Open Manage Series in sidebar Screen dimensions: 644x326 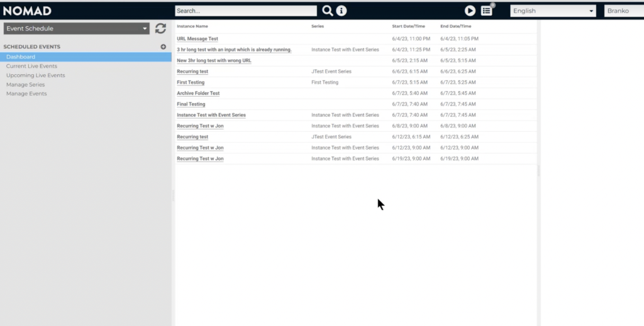point(25,84)
